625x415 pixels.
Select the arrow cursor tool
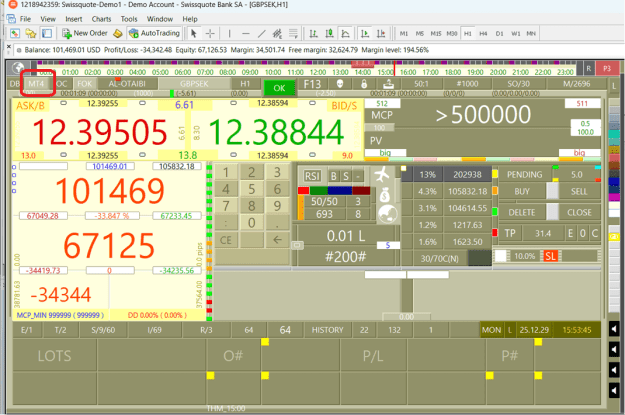pyautogui.click(x=194, y=33)
